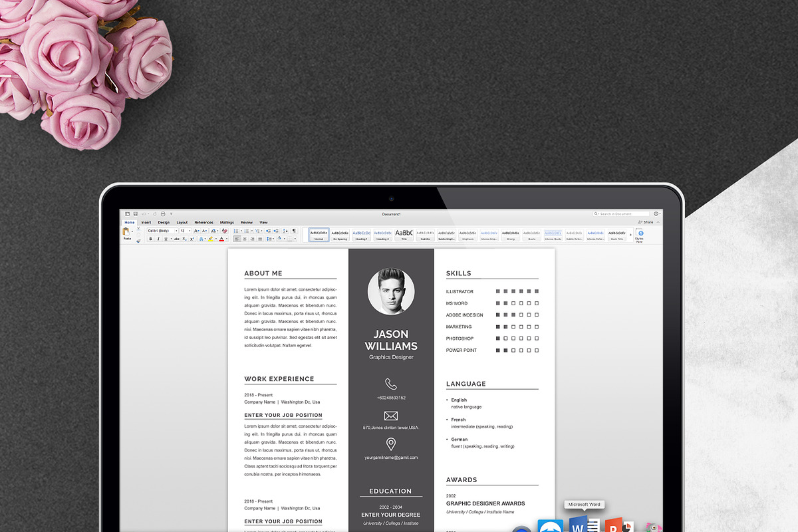This screenshot has height=532, width=798.
Task: Click the Print icon in title bar
Action: tap(163, 213)
